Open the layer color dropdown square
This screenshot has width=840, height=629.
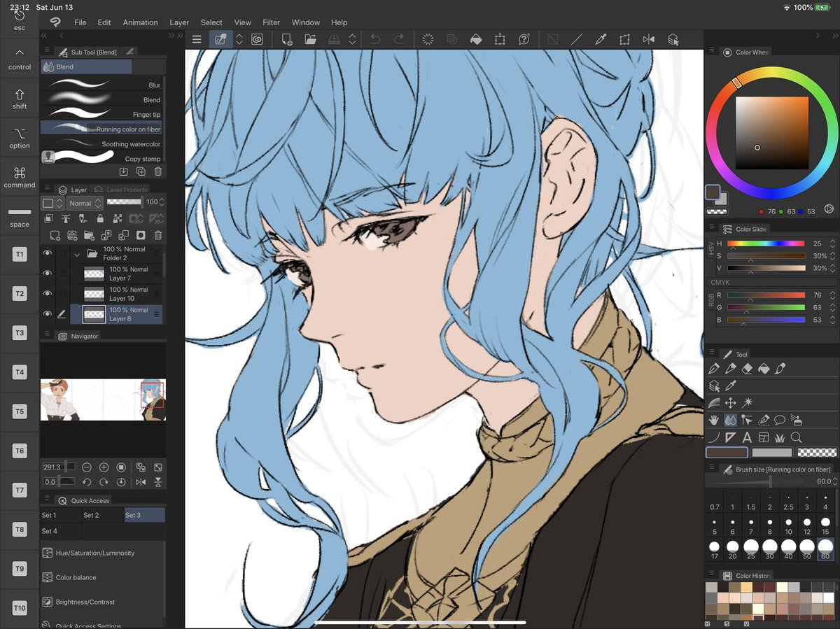[x=52, y=203]
